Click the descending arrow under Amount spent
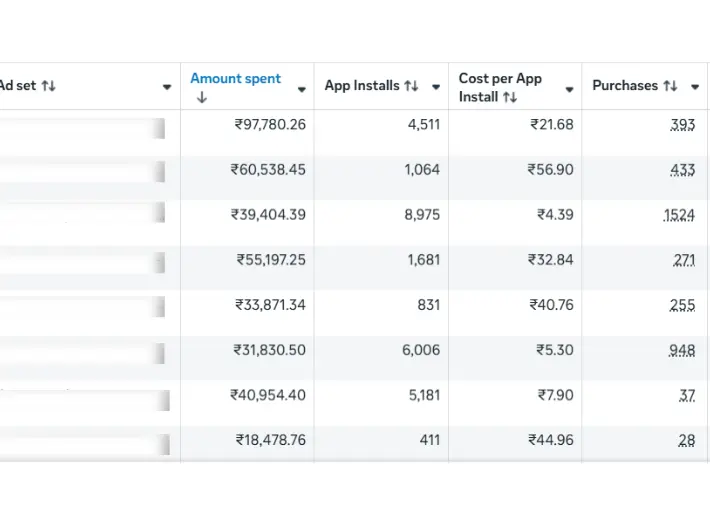 [x=202, y=97]
